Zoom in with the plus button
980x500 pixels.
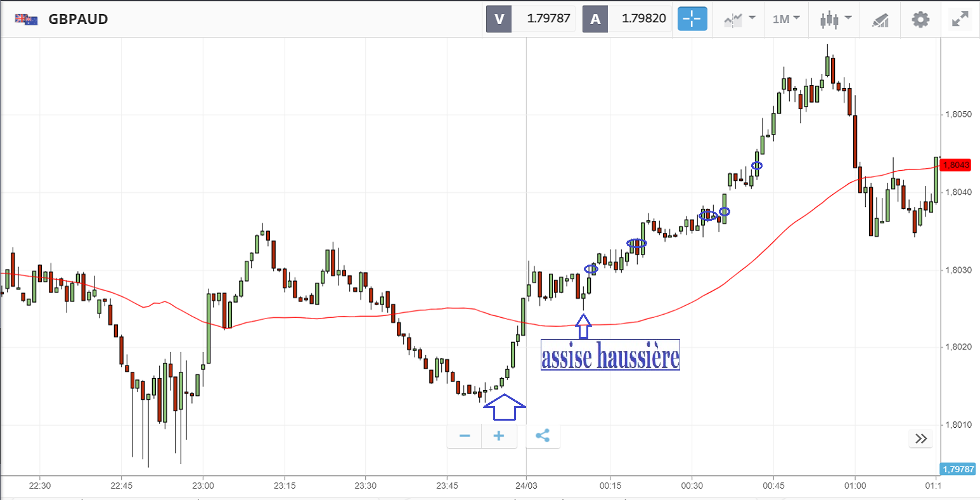pyautogui.click(x=499, y=436)
